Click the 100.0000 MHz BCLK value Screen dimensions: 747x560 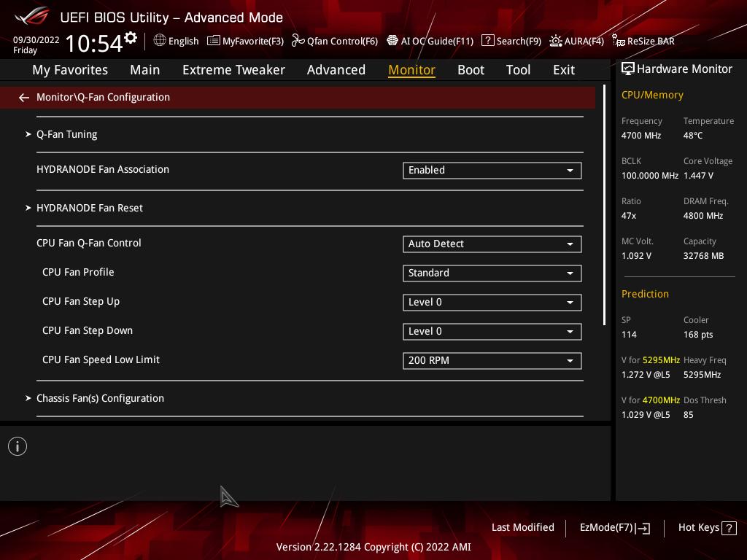[x=650, y=176]
